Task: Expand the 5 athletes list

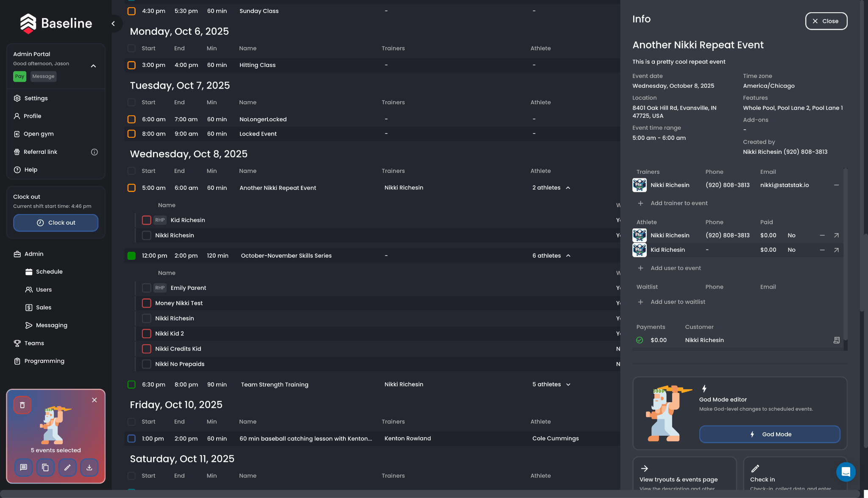Action: 568,385
